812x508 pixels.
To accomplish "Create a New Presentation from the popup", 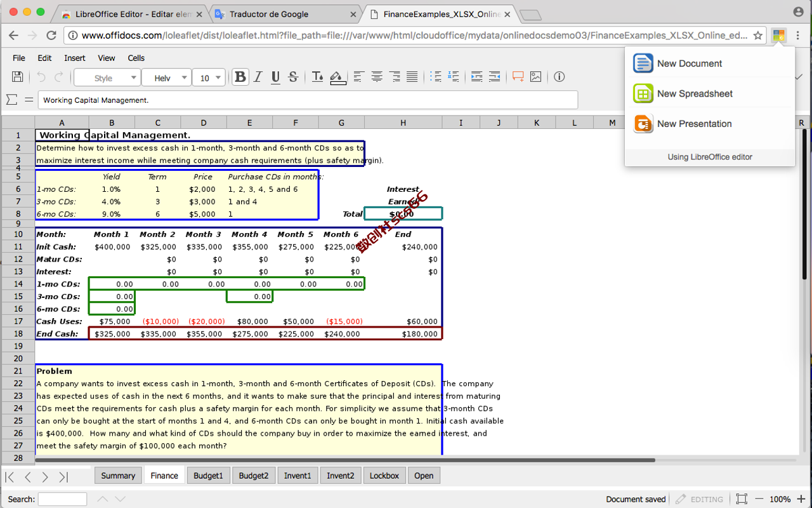I will [x=710, y=124].
